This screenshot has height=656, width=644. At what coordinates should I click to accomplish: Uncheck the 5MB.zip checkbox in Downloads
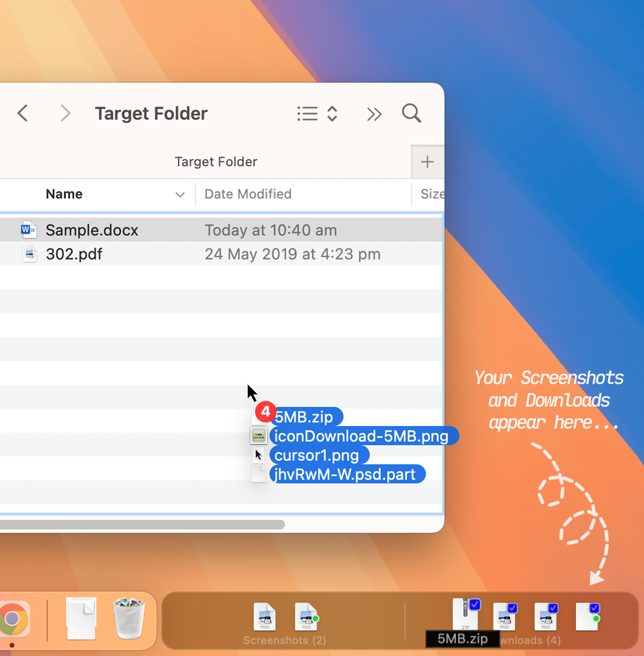pos(475,604)
